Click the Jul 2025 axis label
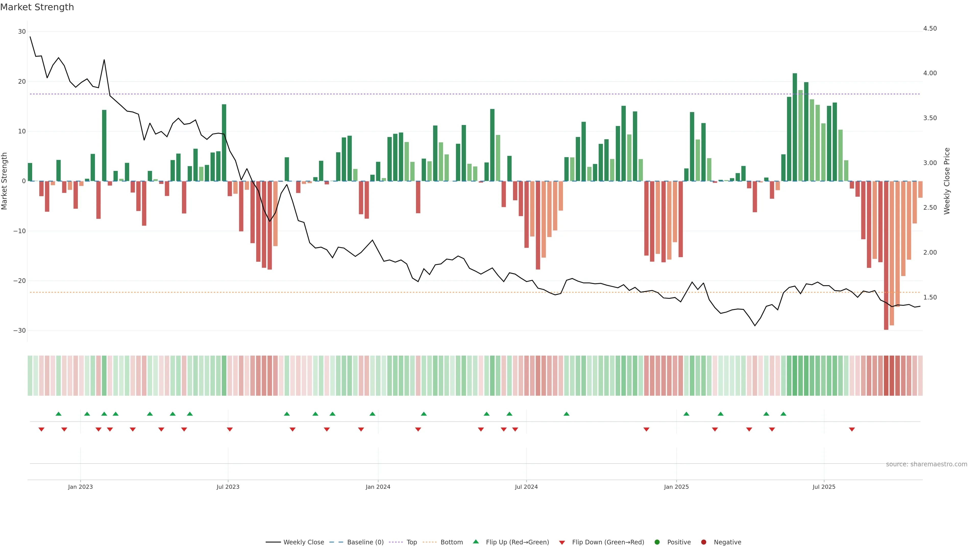Viewport: 980px width, 551px height. 824,487
